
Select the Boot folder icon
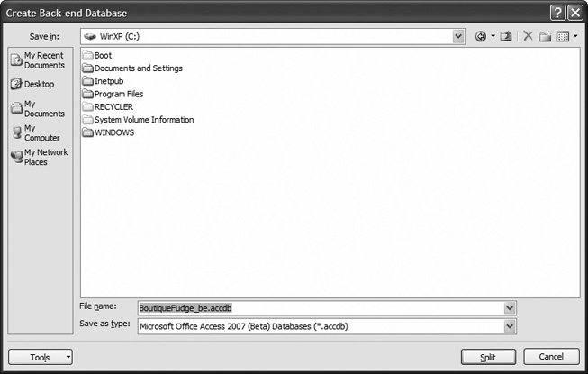[x=87, y=56]
